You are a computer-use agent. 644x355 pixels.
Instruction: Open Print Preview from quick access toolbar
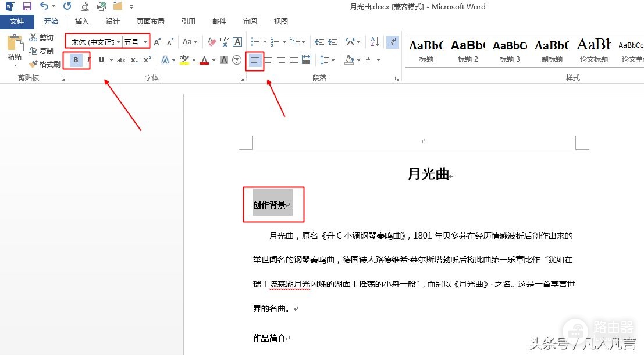pos(84,6)
